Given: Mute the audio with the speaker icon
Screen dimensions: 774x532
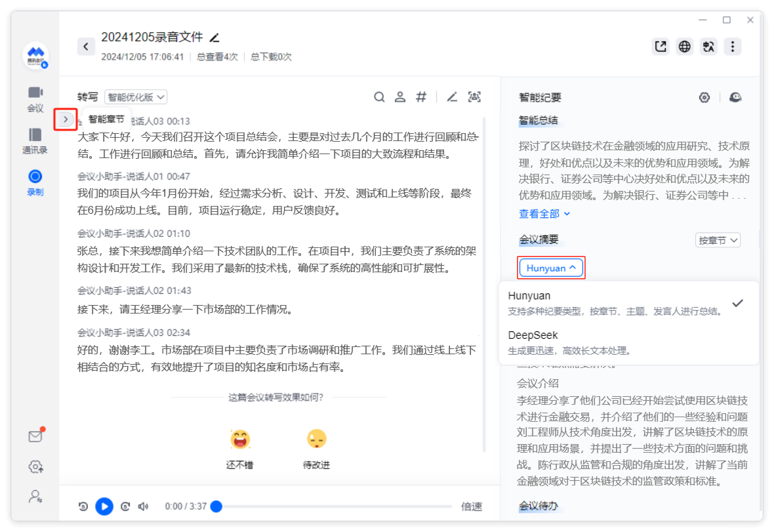Looking at the screenshot, I should (143, 506).
